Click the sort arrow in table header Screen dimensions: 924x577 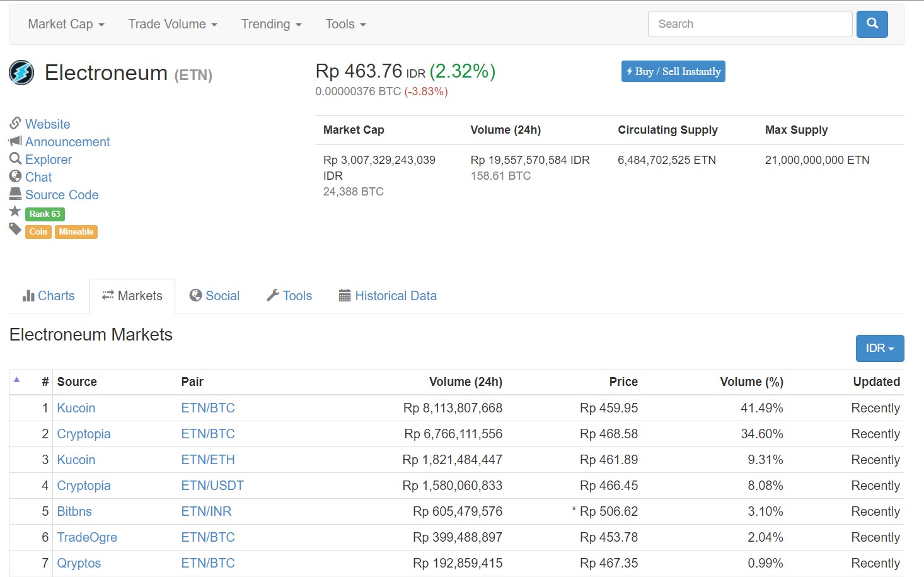(17, 380)
